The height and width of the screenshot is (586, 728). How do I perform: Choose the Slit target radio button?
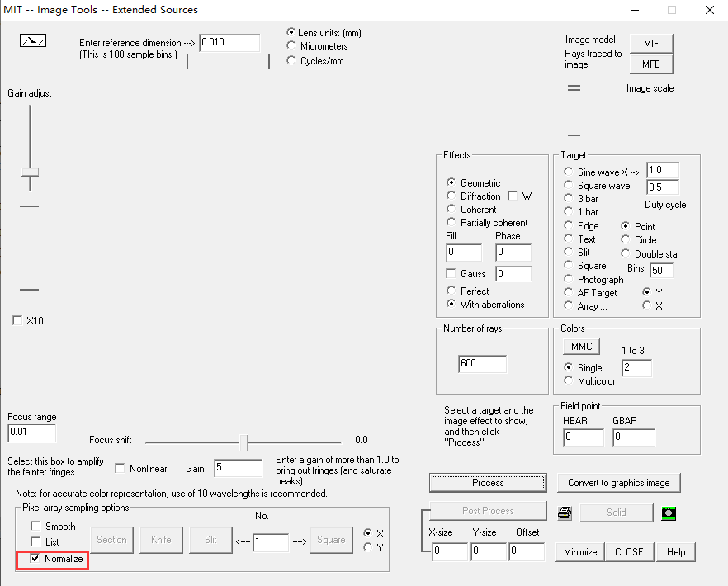tap(568, 252)
